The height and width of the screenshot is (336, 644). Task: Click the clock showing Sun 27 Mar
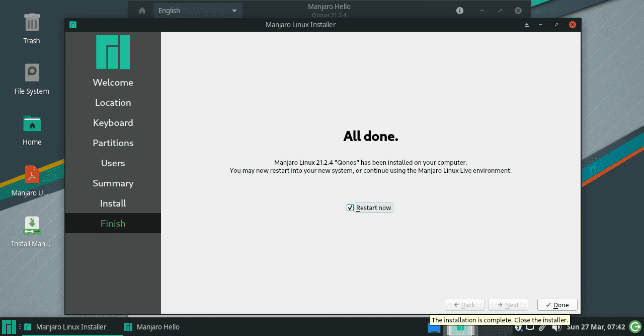[x=596, y=327]
